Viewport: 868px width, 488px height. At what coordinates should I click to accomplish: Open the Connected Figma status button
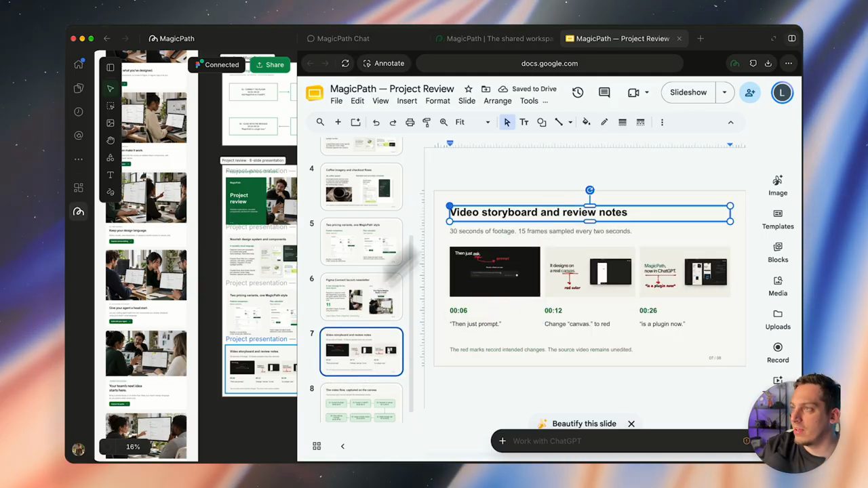coord(217,65)
